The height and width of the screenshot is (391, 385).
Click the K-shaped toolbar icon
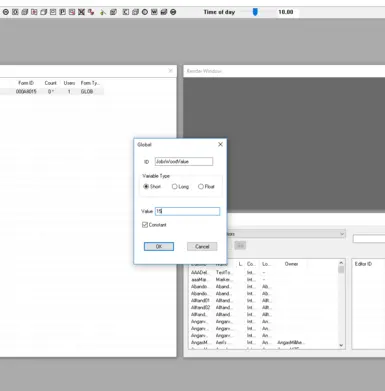coord(126,12)
